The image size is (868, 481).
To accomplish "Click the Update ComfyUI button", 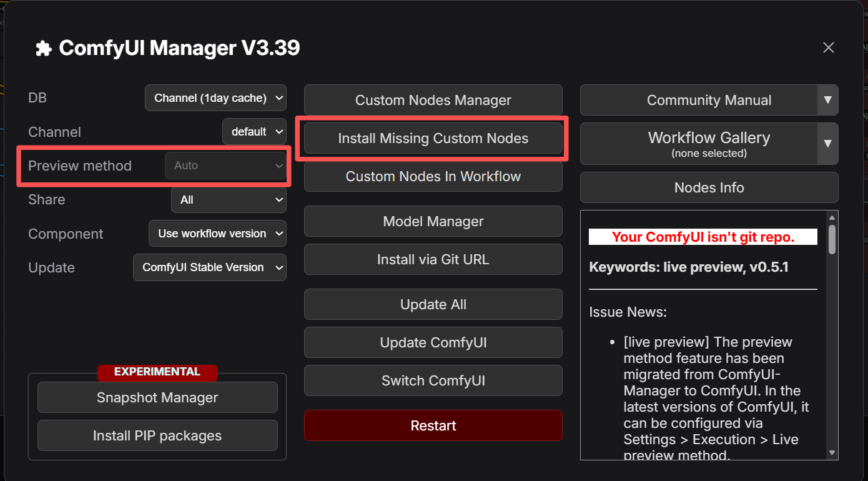I will click(433, 342).
